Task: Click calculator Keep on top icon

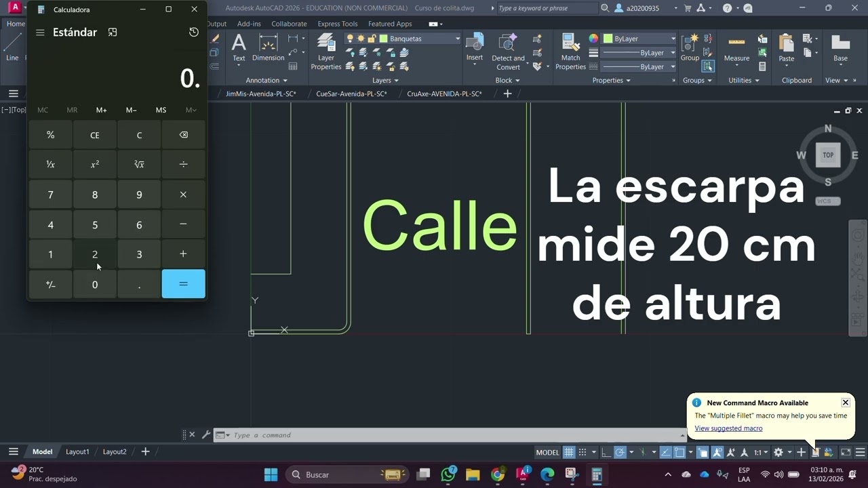Action: pos(113,32)
